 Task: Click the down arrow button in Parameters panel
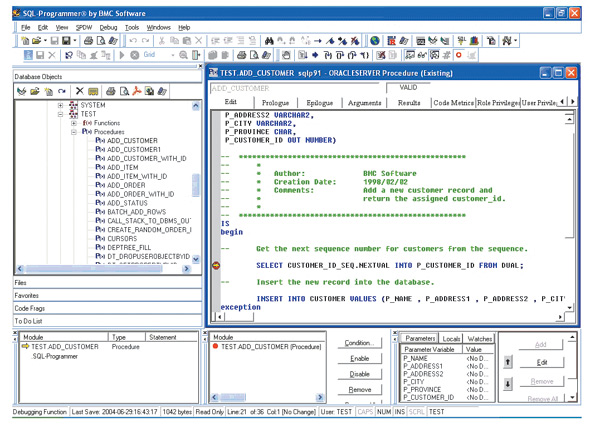(x=508, y=383)
